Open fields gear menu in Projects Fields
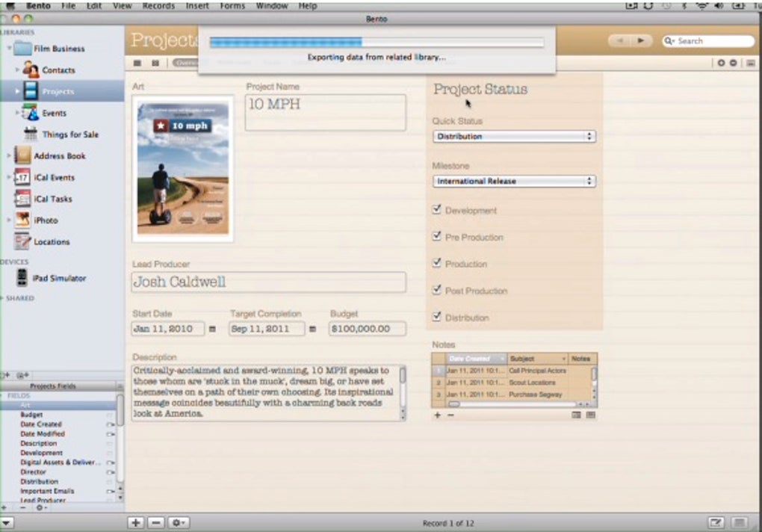Image resolution: width=762 pixels, height=532 pixels. (x=41, y=507)
